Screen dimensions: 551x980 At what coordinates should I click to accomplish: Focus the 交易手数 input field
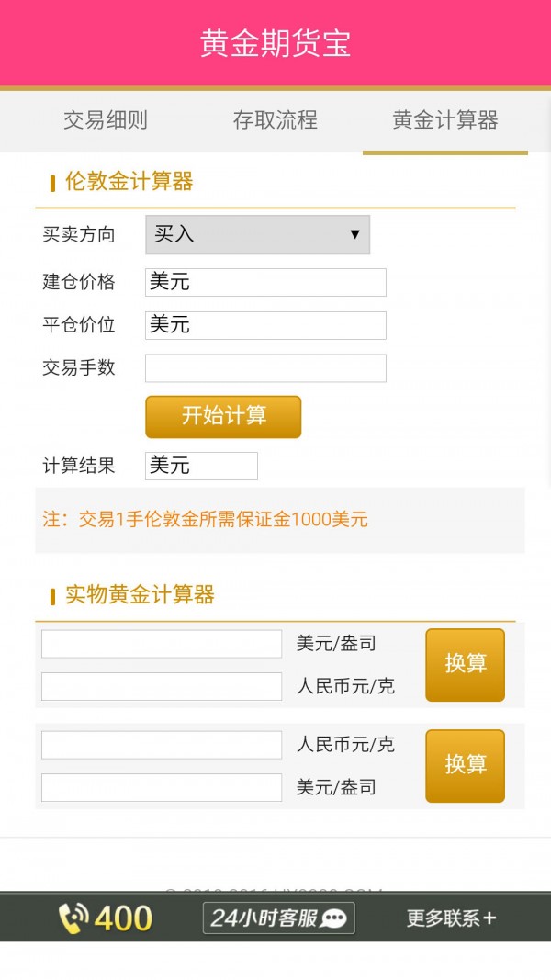click(x=264, y=367)
